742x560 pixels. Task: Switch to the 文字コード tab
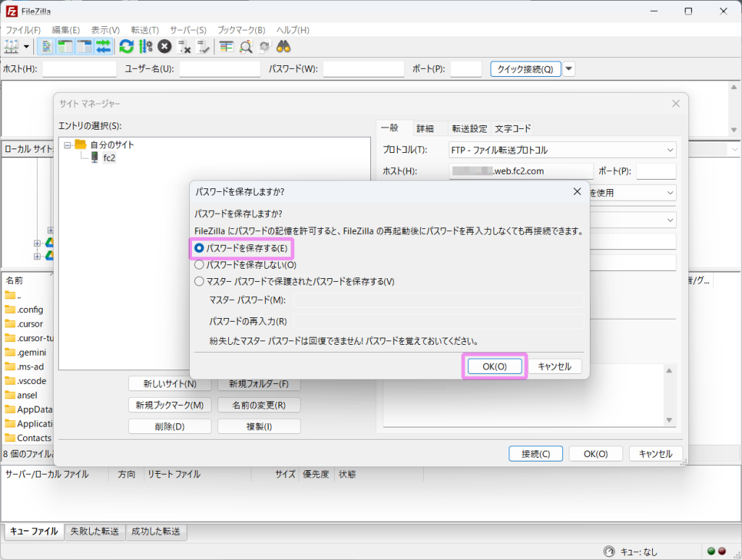[512, 129]
